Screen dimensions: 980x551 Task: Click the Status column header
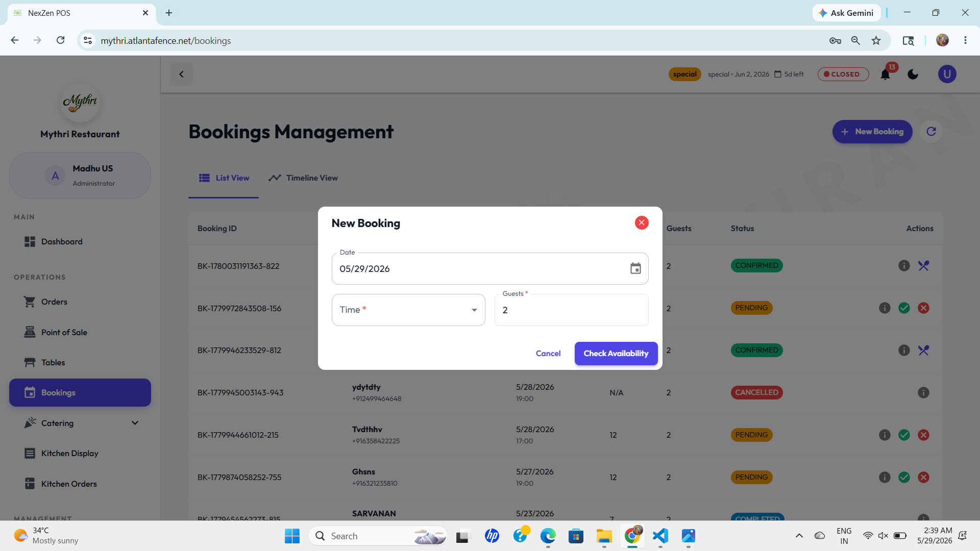(x=742, y=229)
